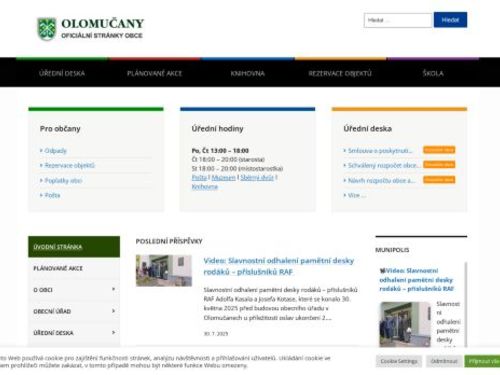
Task: Click the blue Hledat search button
Action: point(450,20)
